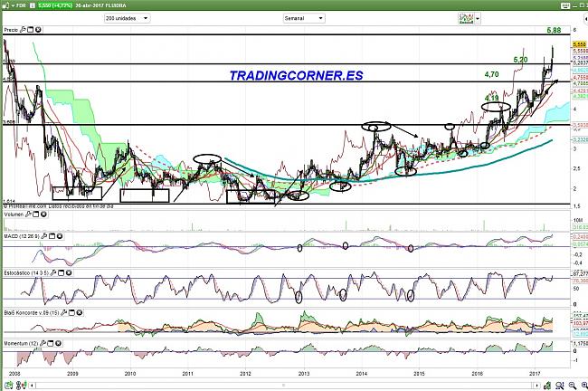Maximize the Momentum panel
This screenshot has height=391, width=588.
(x=51, y=343)
